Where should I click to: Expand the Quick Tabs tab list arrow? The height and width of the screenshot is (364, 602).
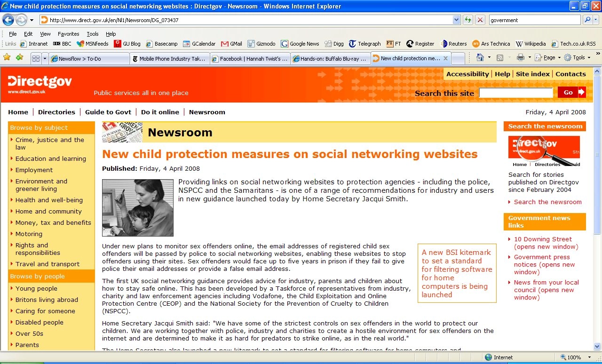pos(45,58)
